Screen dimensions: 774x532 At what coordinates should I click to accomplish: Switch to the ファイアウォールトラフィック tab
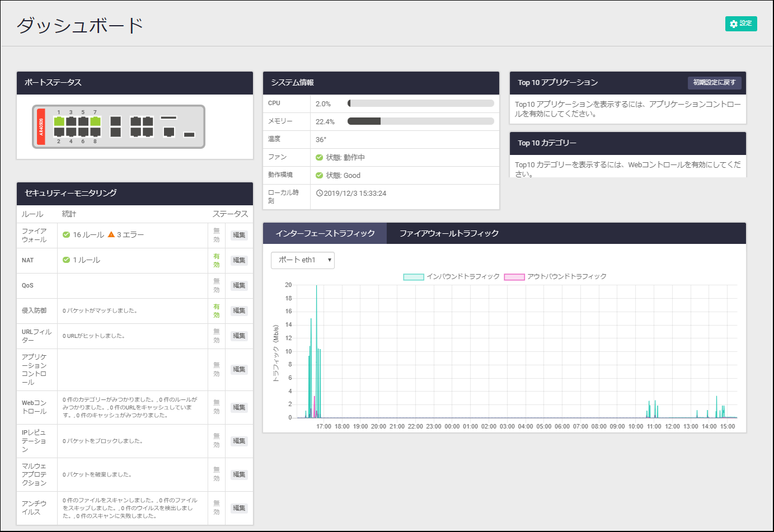point(449,233)
